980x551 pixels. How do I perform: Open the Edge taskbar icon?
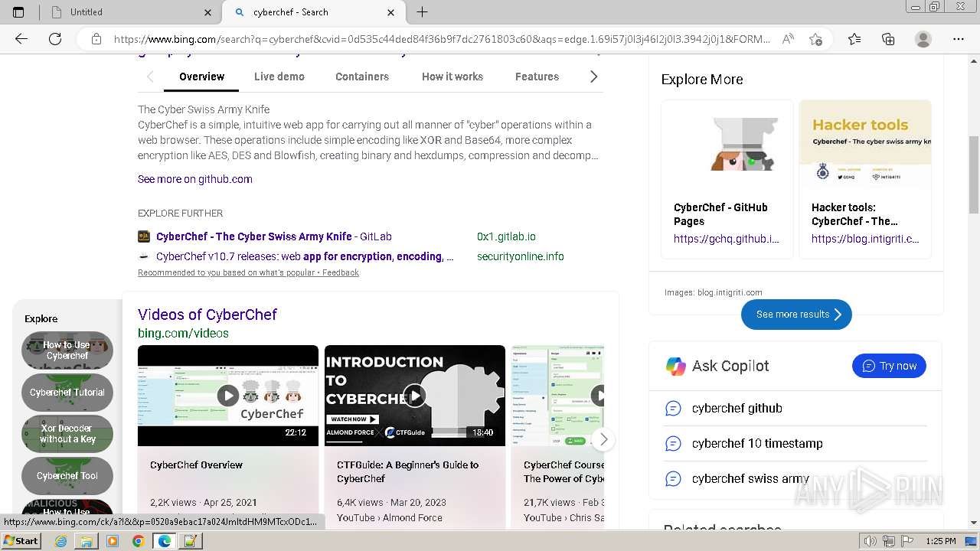[164, 541]
